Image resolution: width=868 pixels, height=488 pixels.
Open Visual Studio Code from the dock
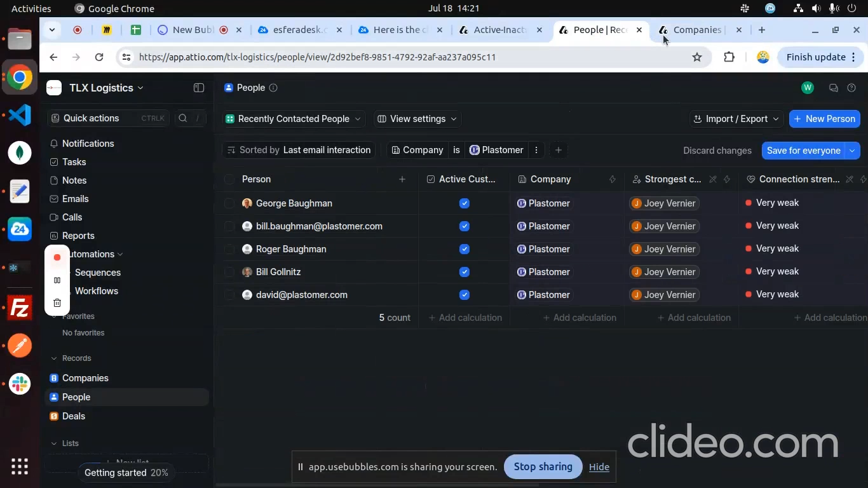tap(20, 115)
